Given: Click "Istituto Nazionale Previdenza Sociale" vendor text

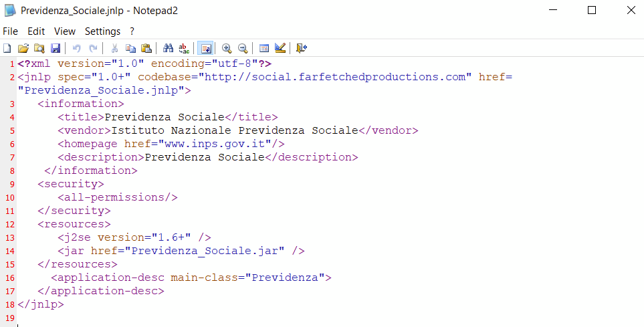Looking at the screenshot, I should [235, 130].
